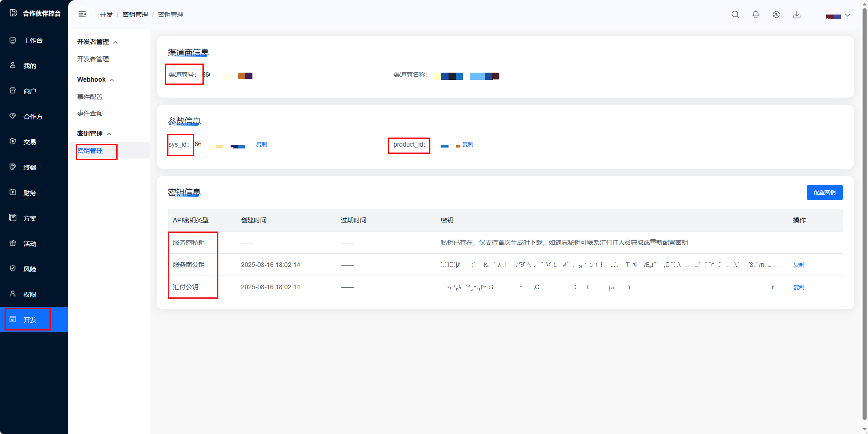Open the user account dropdown

(x=838, y=15)
